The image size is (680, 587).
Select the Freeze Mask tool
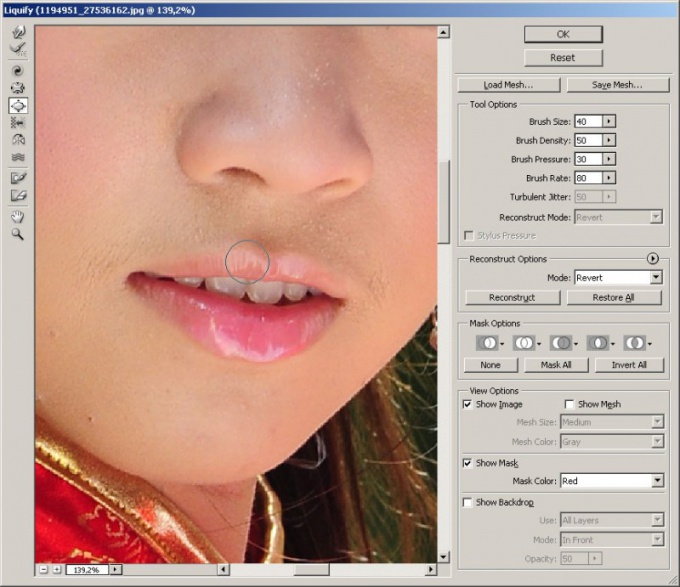(18, 177)
